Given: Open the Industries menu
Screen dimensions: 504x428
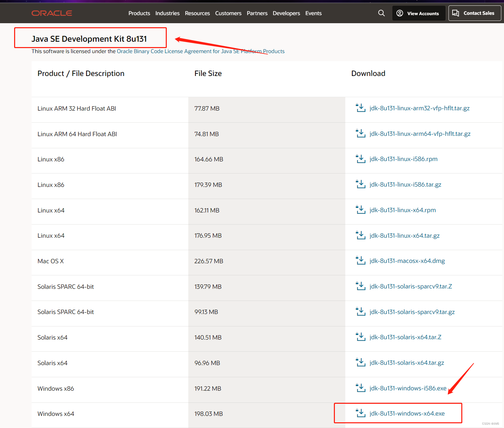Looking at the screenshot, I should point(167,13).
